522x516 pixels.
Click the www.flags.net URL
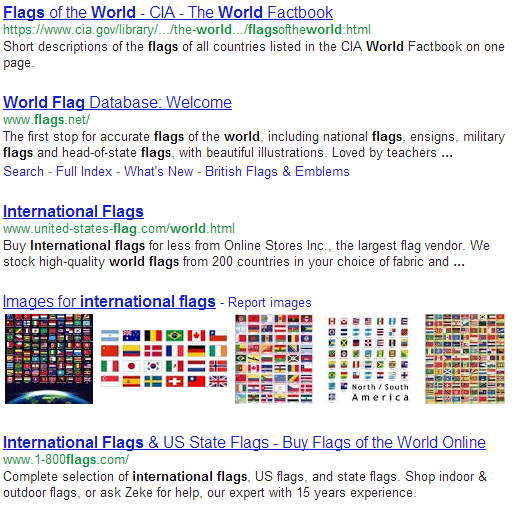[x=46, y=120]
